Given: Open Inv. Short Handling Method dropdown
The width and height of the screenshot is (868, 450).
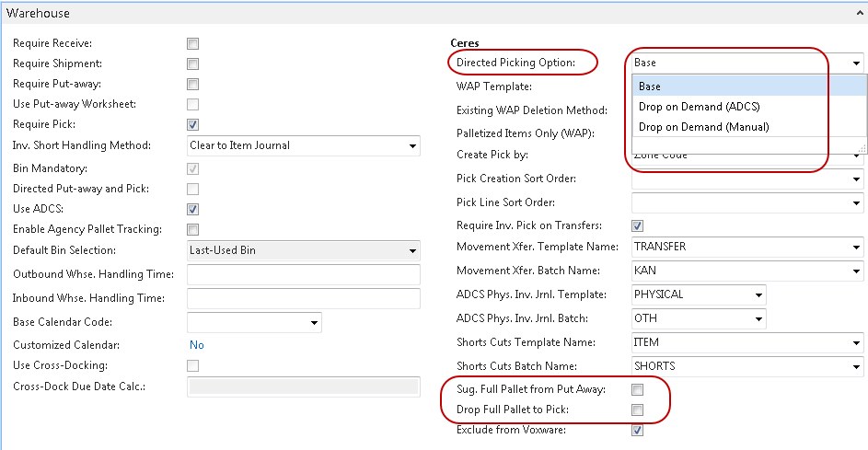Looking at the screenshot, I should click(411, 145).
